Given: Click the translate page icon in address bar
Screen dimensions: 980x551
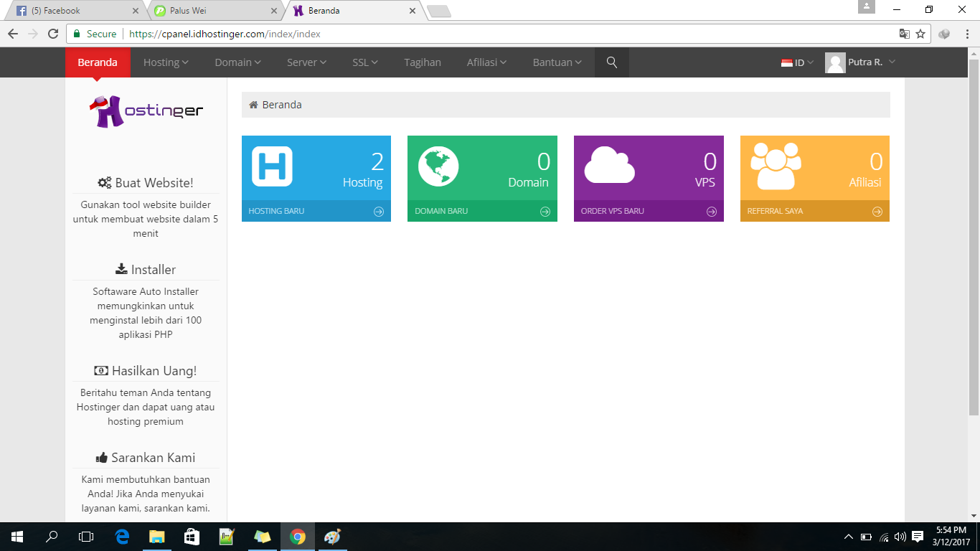Looking at the screenshot, I should [905, 34].
